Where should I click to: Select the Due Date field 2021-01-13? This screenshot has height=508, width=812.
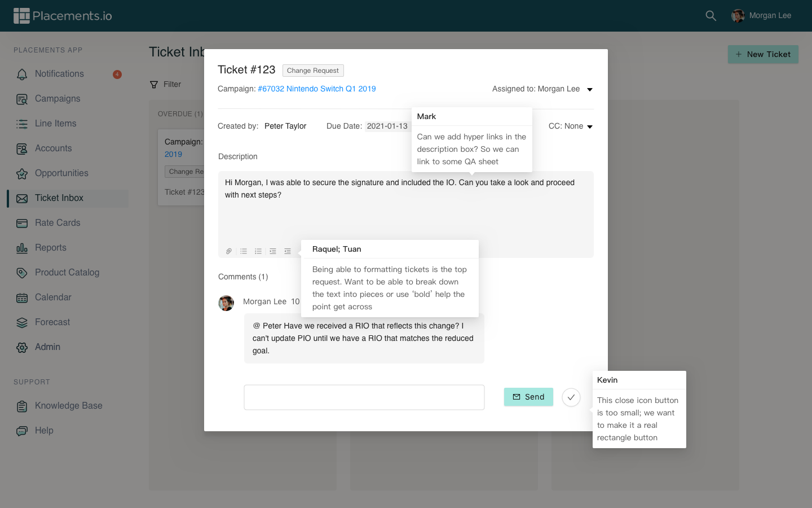pyautogui.click(x=387, y=126)
